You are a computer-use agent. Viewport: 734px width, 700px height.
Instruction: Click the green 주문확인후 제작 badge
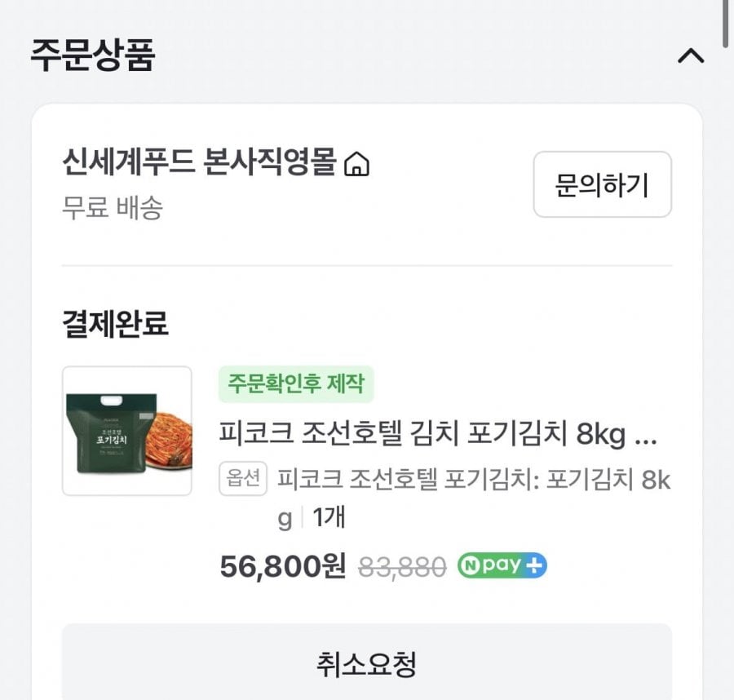pyautogui.click(x=296, y=383)
